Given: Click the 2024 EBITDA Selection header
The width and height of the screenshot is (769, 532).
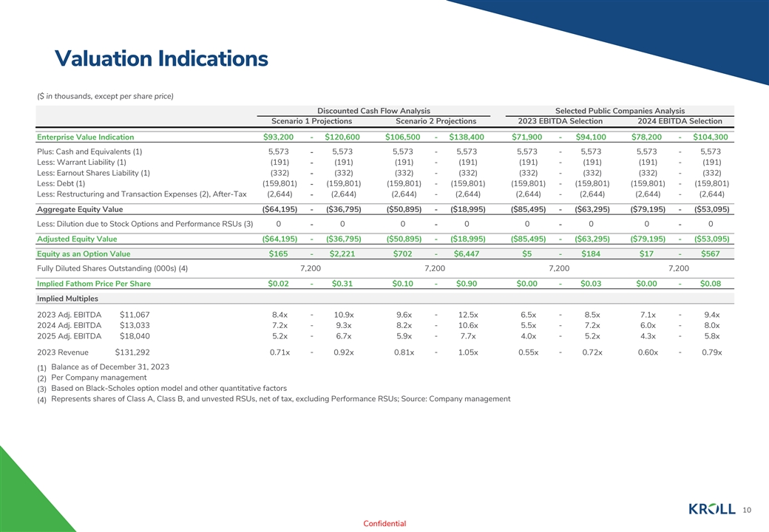Looking at the screenshot, I should pyautogui.click(x=680, y=121).
